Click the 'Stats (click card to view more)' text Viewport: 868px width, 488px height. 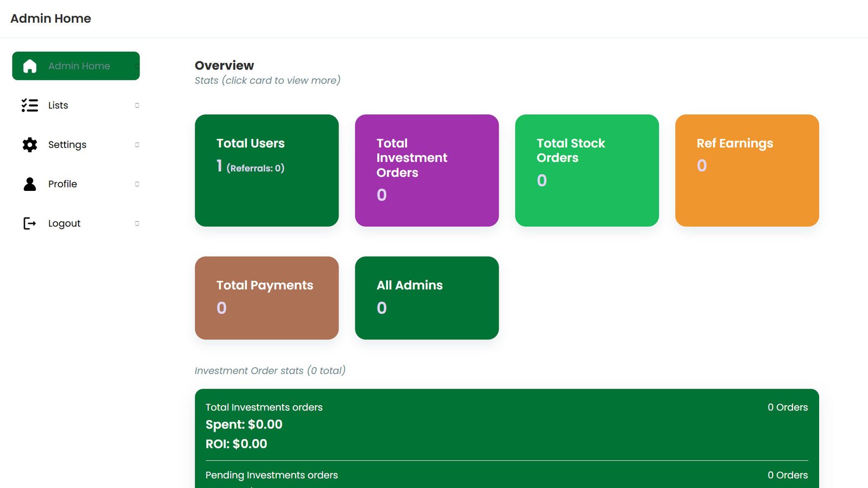click(267, 80)
